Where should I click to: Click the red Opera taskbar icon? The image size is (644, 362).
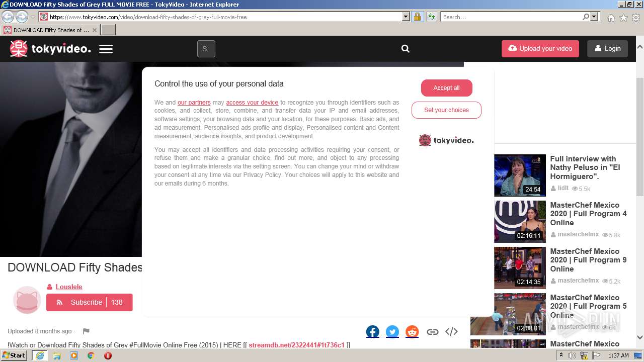point(108,355)
